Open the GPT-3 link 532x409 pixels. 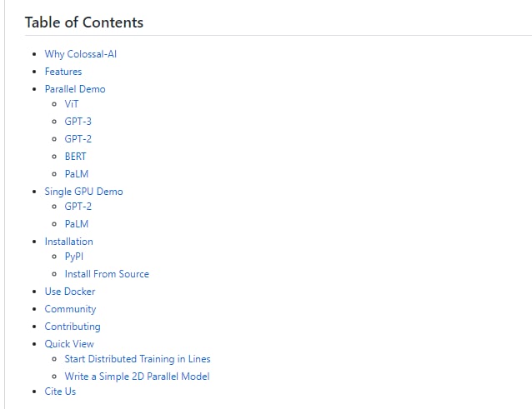tap(78, 122)
